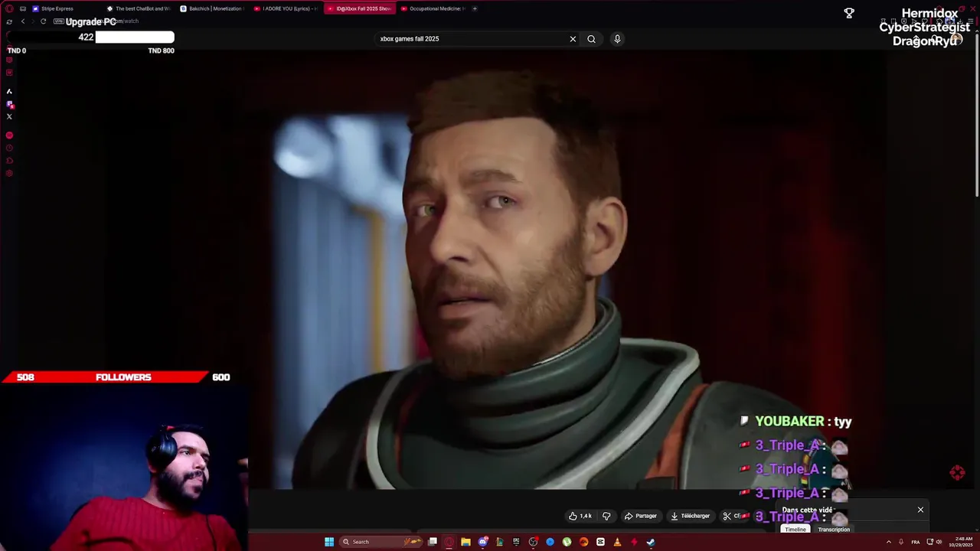Open Discord from the taskbar
This screenshot has width=980, height=551.
(483, 542)
